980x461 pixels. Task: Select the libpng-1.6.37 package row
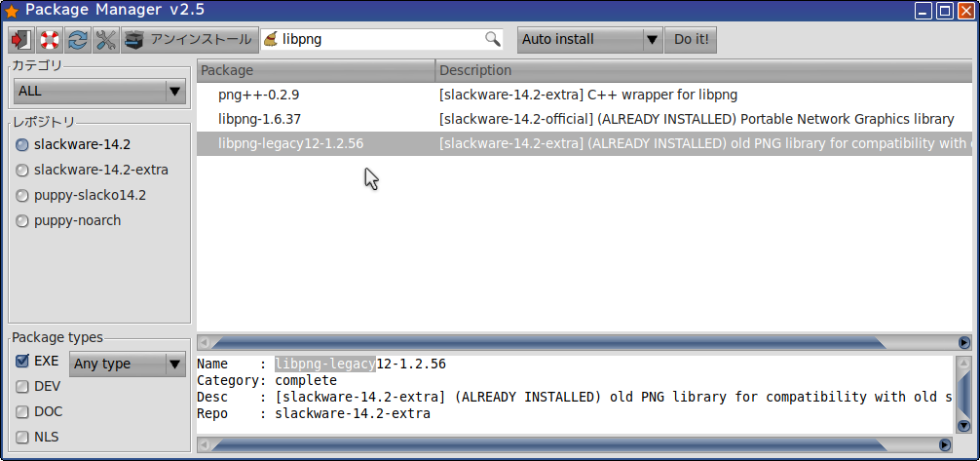[585, 119]
